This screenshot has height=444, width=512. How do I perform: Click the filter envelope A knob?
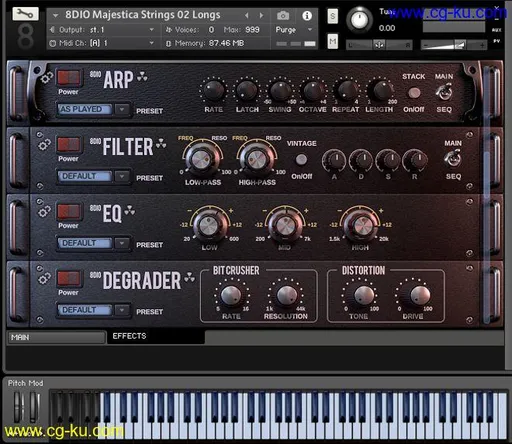334,161
